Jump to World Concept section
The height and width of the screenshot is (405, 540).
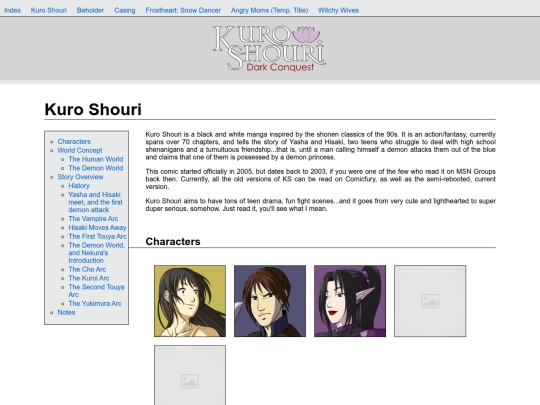click(80, 150)
